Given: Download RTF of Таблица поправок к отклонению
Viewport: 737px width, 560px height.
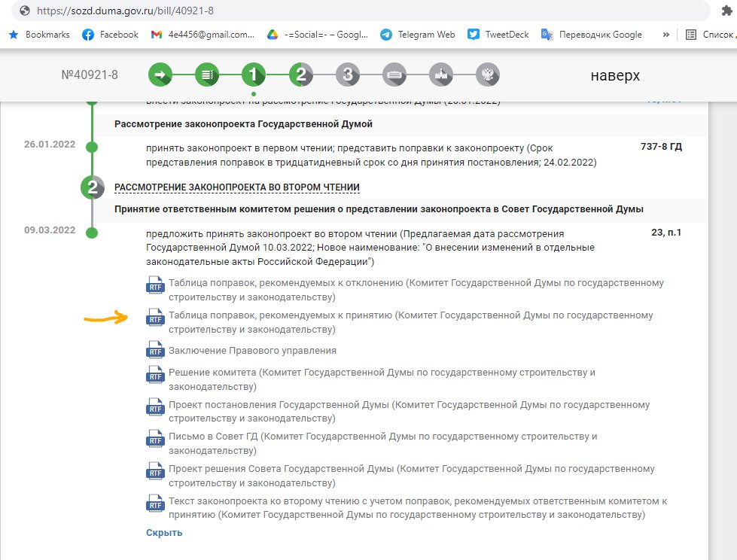Looking at the screenshot, I should pyautogui.click(x=155, y=285).
